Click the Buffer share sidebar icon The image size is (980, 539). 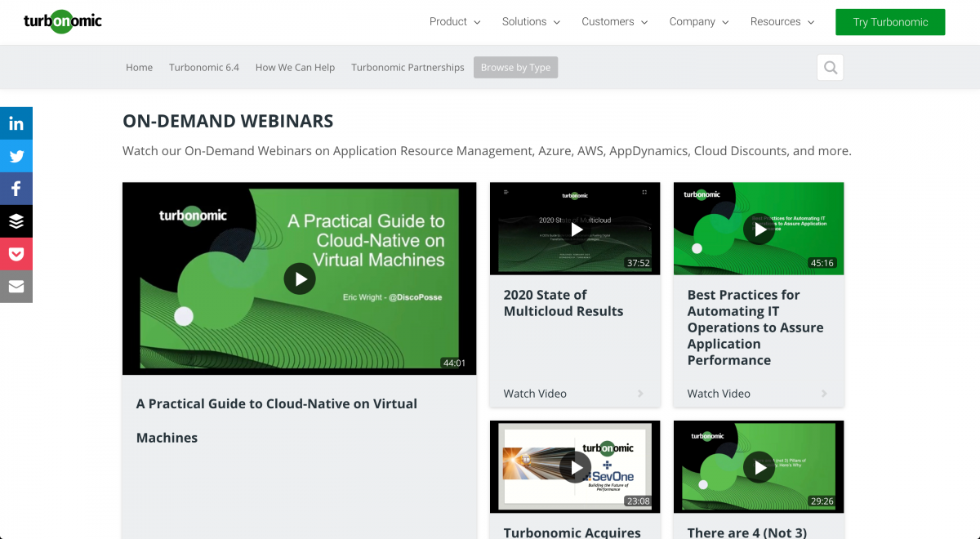tap(16, 221)
